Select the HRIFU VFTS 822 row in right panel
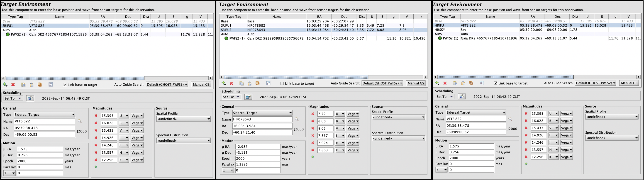The image size is (644, 180). click(537, 25)
